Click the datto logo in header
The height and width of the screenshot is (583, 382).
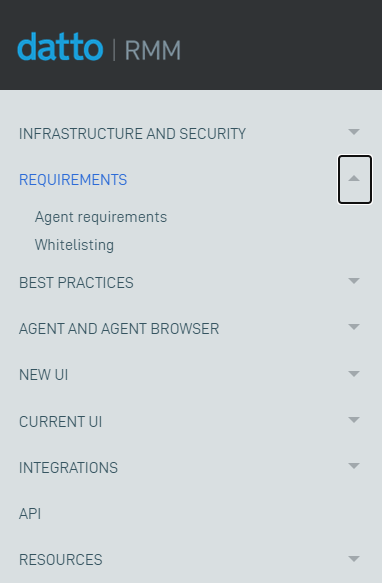pyautogui.click(x=60, y=46)
